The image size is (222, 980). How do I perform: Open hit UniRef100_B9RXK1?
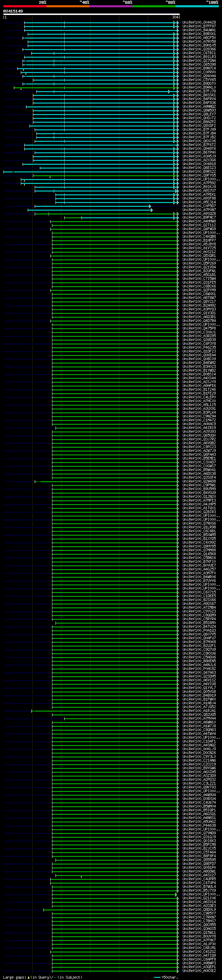(199, 34)
